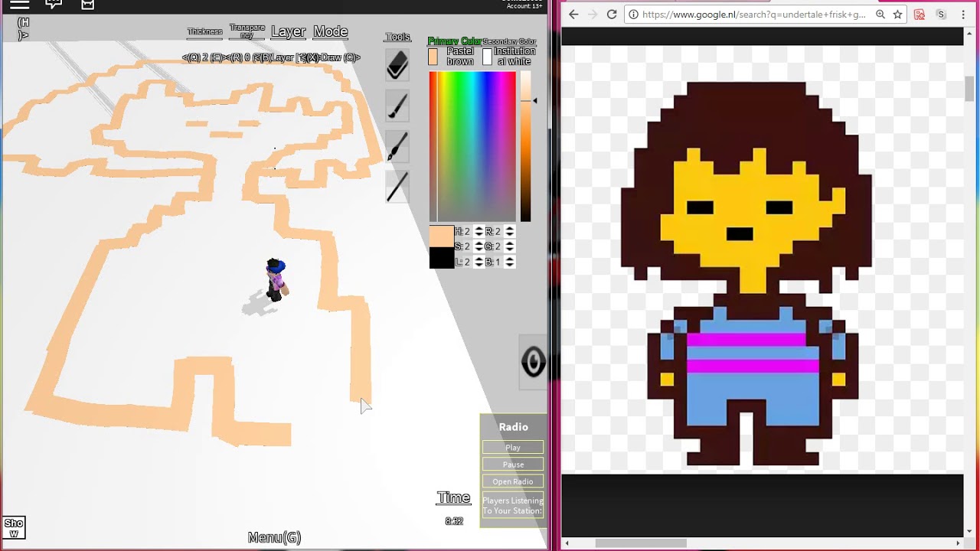
Task: Reload the Google search page
Action: coord(612,15)
